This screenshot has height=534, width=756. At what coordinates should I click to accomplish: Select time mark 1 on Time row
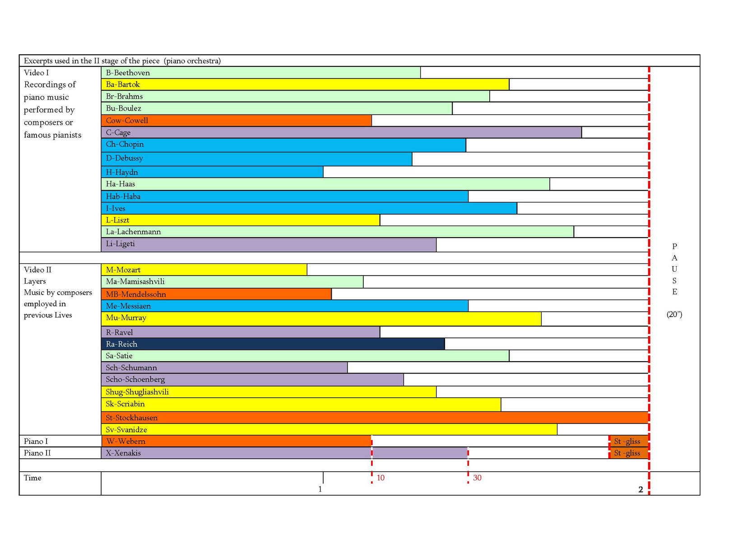(320, 489)
